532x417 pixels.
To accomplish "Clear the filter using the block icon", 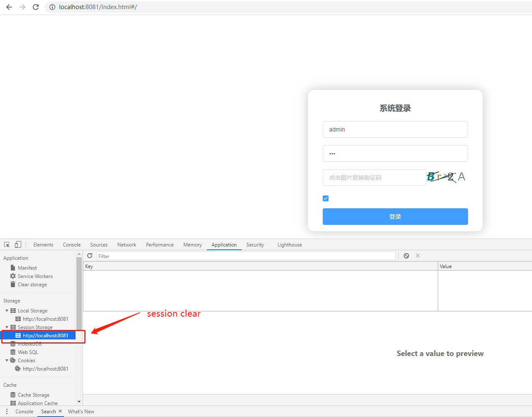I will click(x=406, y=256).
